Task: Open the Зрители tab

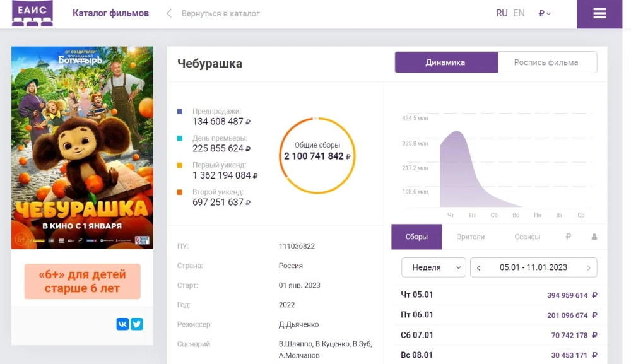Action: click(471, 237)
